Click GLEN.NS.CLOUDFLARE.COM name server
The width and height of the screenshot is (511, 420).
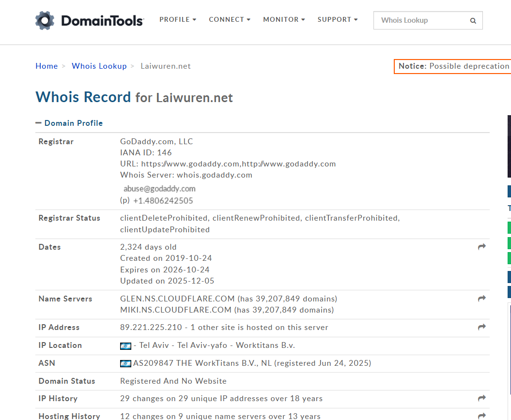[x=177, y=299]
